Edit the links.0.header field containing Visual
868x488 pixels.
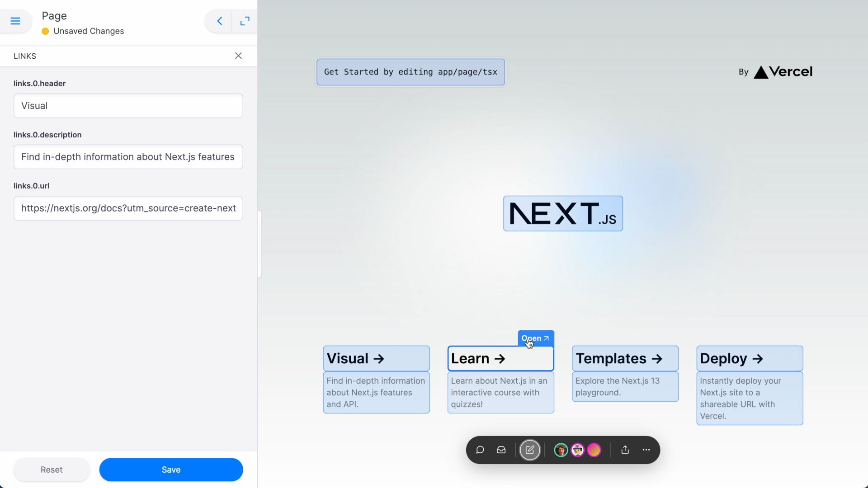click(128, 106)
